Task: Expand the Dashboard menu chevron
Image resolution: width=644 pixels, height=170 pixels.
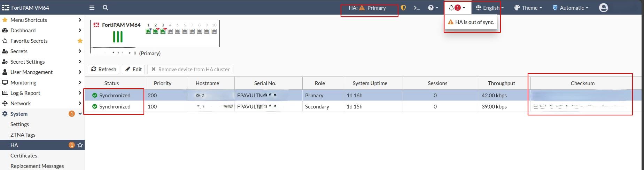Action: [x=80, y=30]
